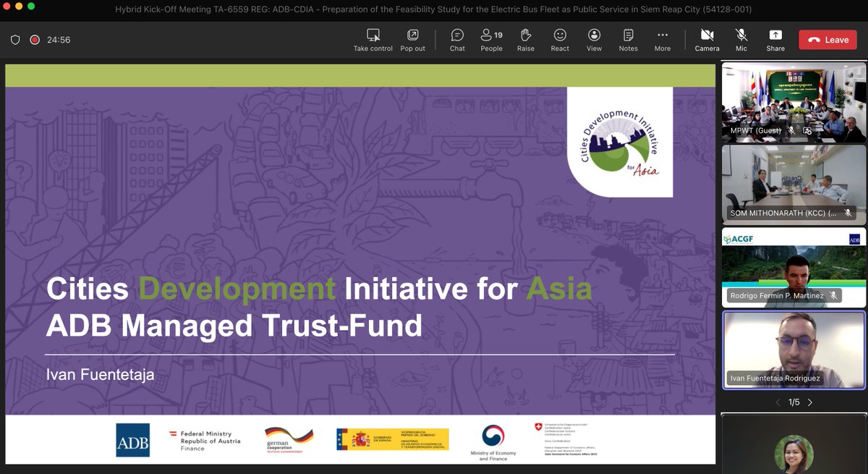
Task: Leave the meeting
Action: pyautogui.click(x=827, y=40)
